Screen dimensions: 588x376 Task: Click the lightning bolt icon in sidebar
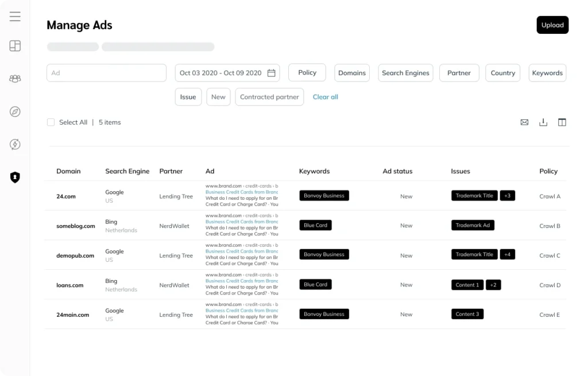pos(15,144)
